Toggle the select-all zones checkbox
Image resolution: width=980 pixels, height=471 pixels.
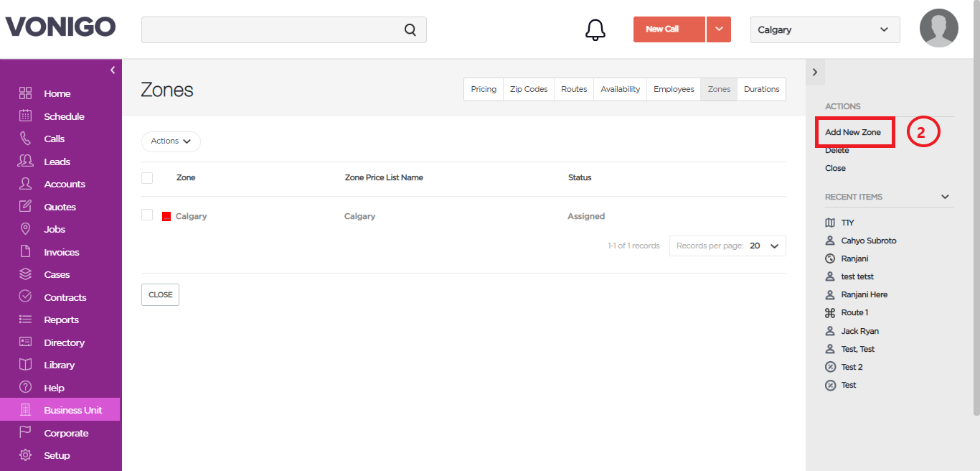(147, 177)
